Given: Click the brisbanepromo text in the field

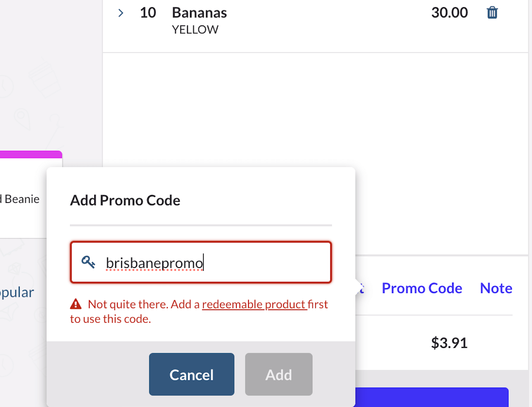Looking at the screenshot, I should point(154,262).
